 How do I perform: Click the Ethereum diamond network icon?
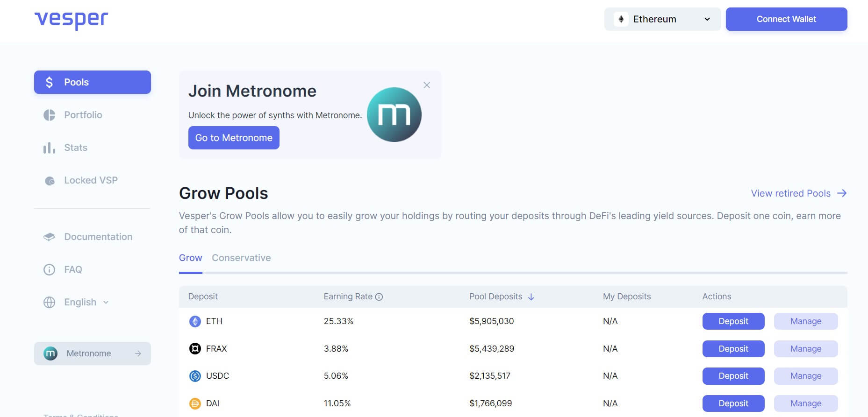coord(621,19)
